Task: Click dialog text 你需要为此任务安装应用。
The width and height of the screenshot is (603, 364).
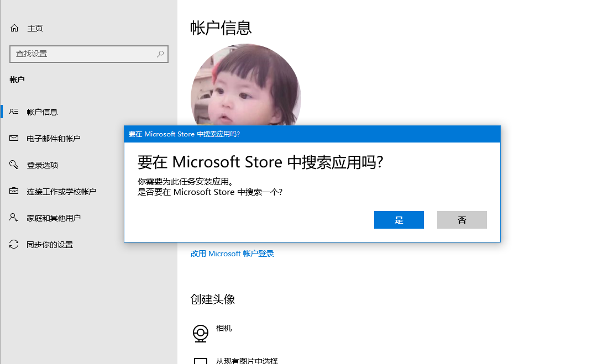Action: [185, 181]
